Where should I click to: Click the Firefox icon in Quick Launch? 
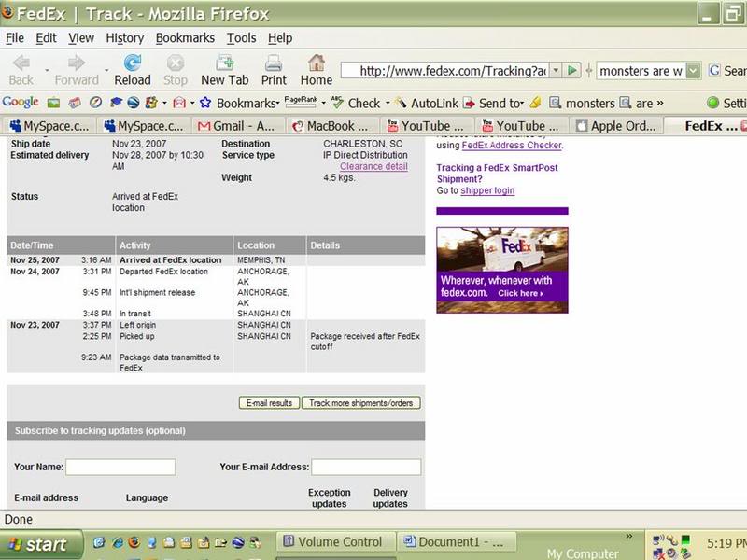click(134, 542)
